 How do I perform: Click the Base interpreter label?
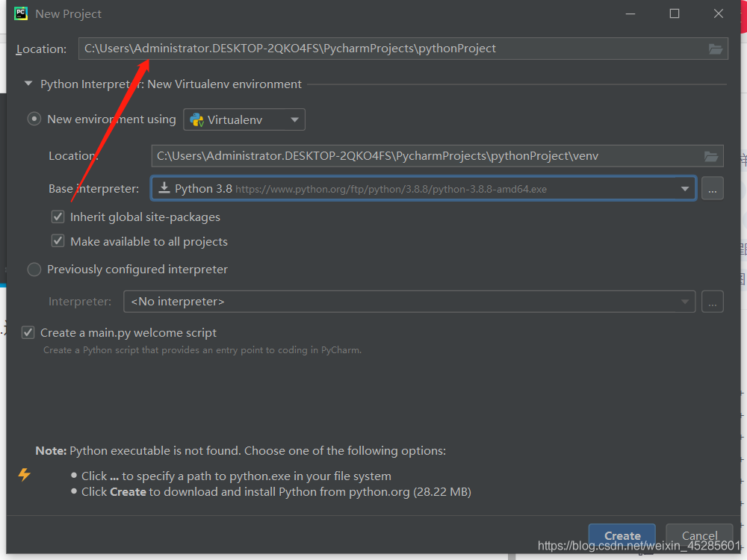[94, 189]
